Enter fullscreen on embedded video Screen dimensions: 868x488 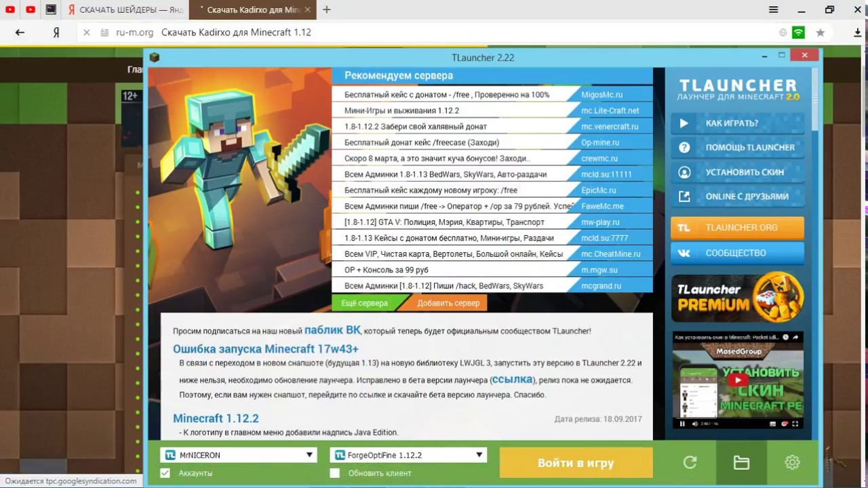(796, 424)
